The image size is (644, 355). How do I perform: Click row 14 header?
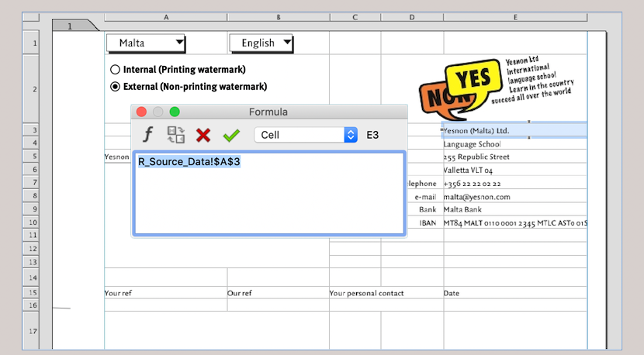32,277
